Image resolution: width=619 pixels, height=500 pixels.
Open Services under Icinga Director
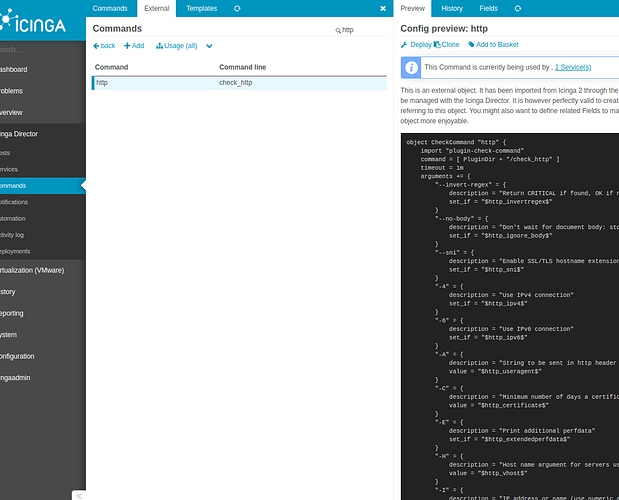(43, 169)
